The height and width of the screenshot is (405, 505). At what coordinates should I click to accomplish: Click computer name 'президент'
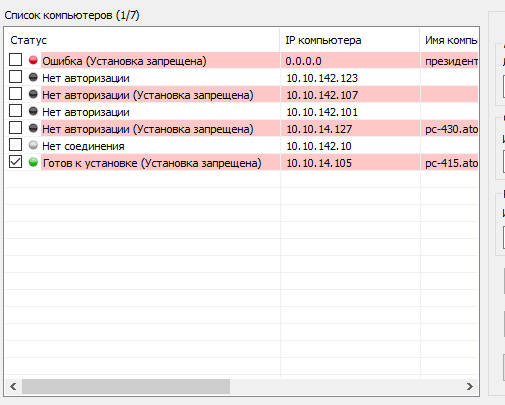[451, 61]
